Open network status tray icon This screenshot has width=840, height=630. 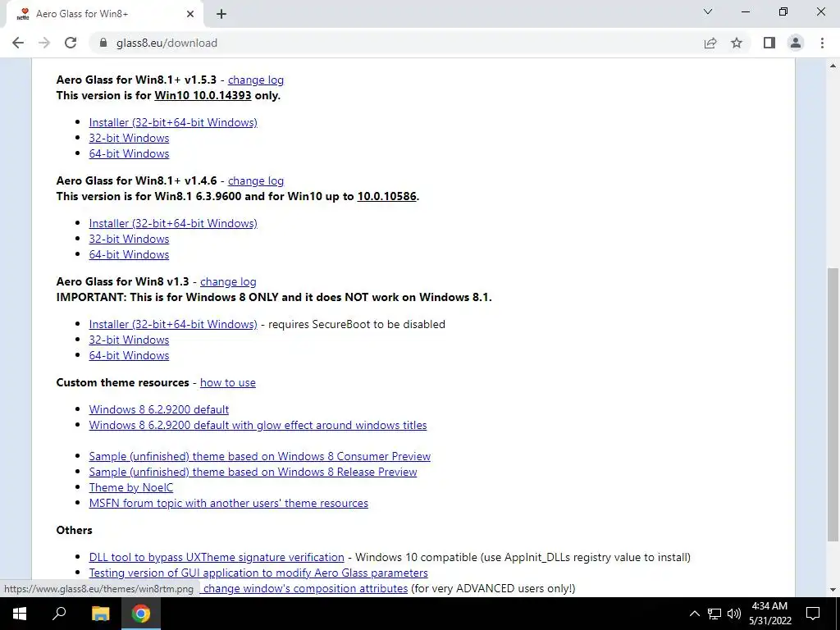coord(714,614)
